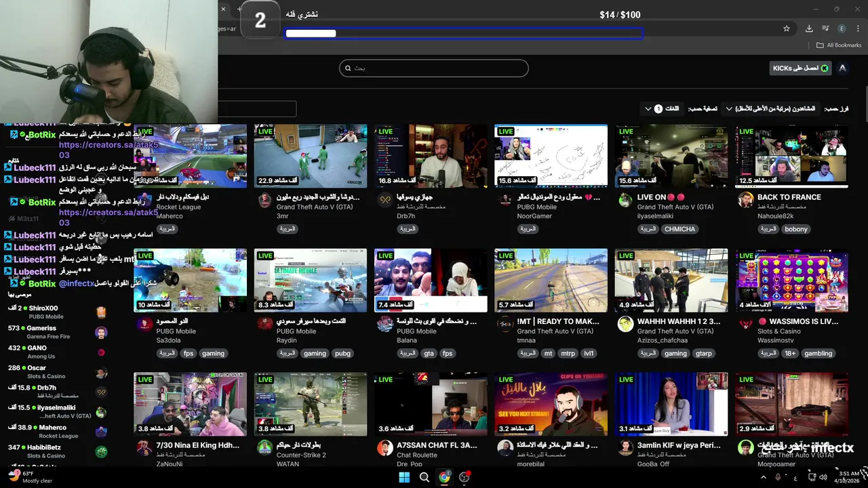Open Drb7h stream thumbnail
868x488 pixels.
click(431, 156)
